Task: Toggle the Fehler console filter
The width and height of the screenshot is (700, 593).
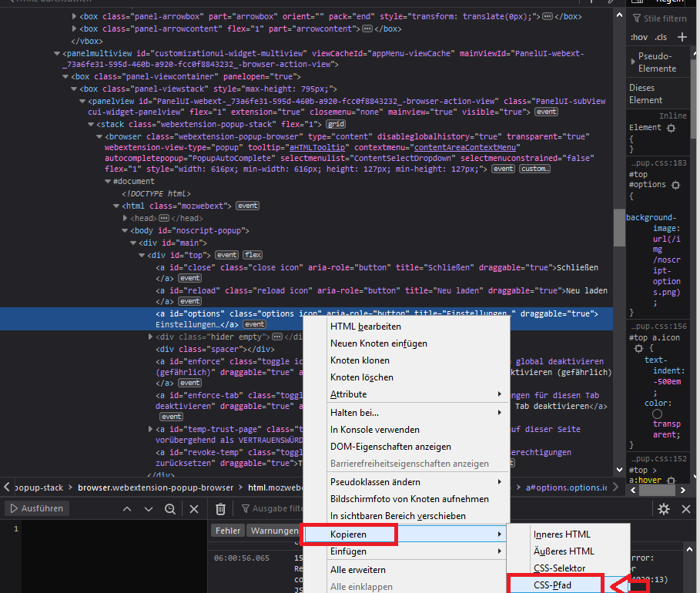Action: (x=228, y=531)
